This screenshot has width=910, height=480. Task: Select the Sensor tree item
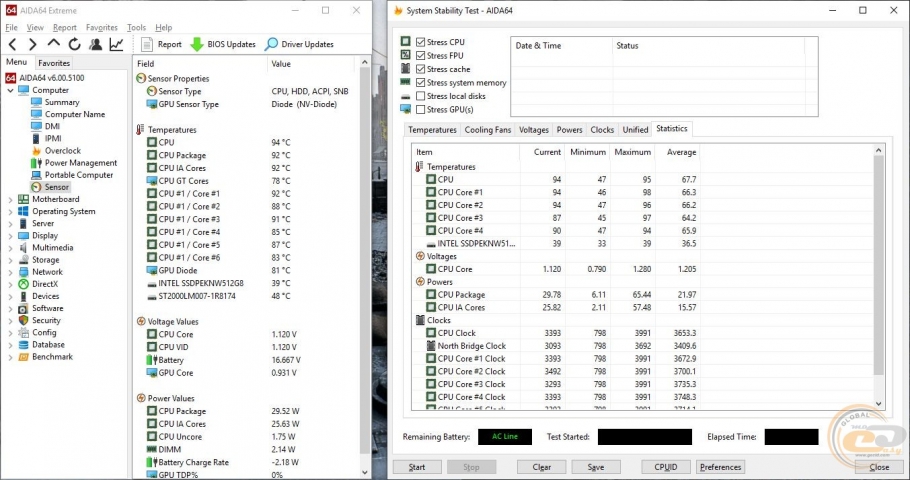57,187
